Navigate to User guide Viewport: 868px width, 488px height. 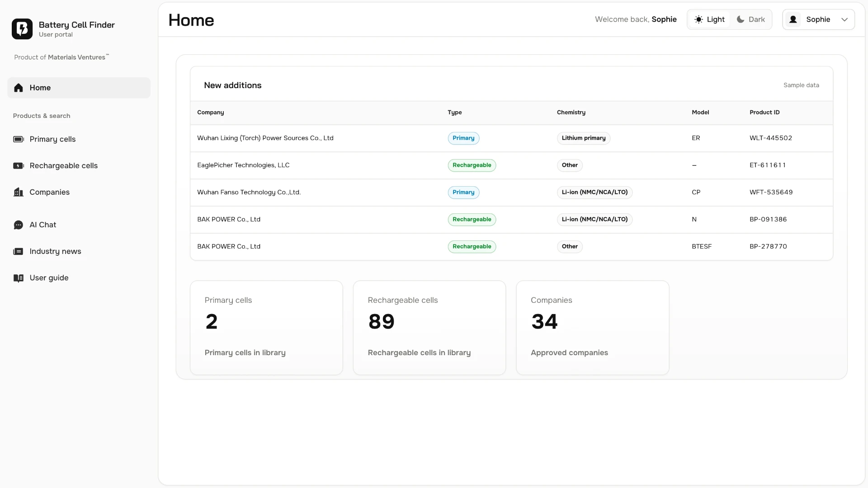coord(79,278)
